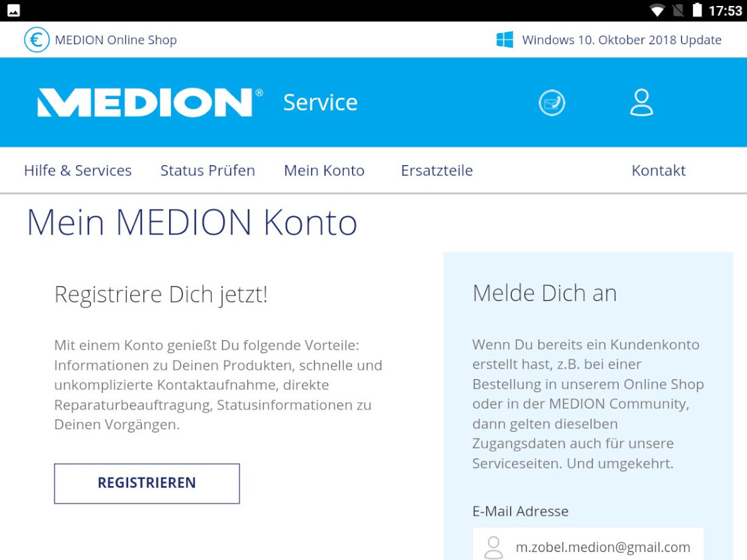Image resolution: width=747 pixels, height=560 pixels.
Task: Click the Service title beside the logo
Action: (320, 102)
